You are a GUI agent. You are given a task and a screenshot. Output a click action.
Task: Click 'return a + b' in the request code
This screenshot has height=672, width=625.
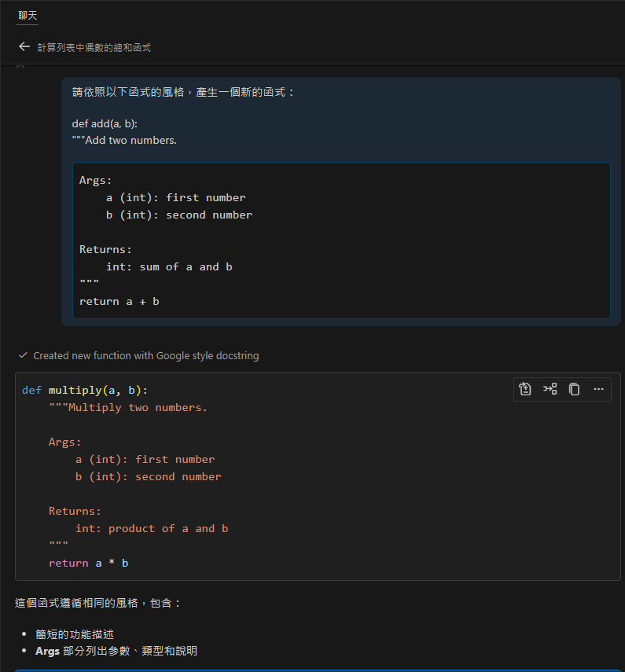(119, 301)
